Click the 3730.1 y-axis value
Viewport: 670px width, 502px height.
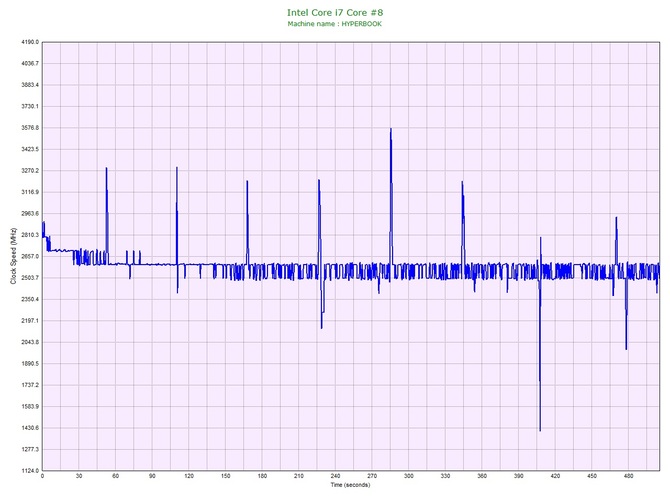pyautogui.click(x=30, y=106)
